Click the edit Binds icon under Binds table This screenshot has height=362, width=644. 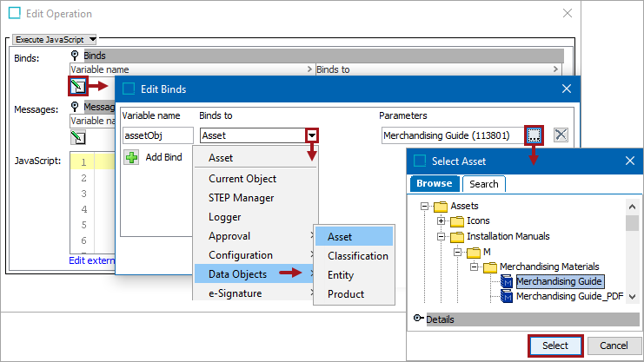tap(78, 86)
